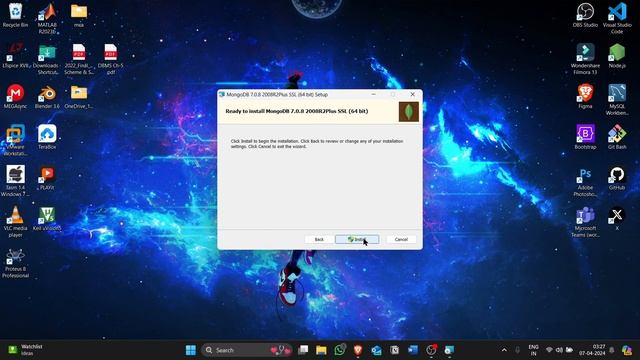Expand the hidden system tray icons chevron
Screen dimensions: 640x360
coord(504,350)
